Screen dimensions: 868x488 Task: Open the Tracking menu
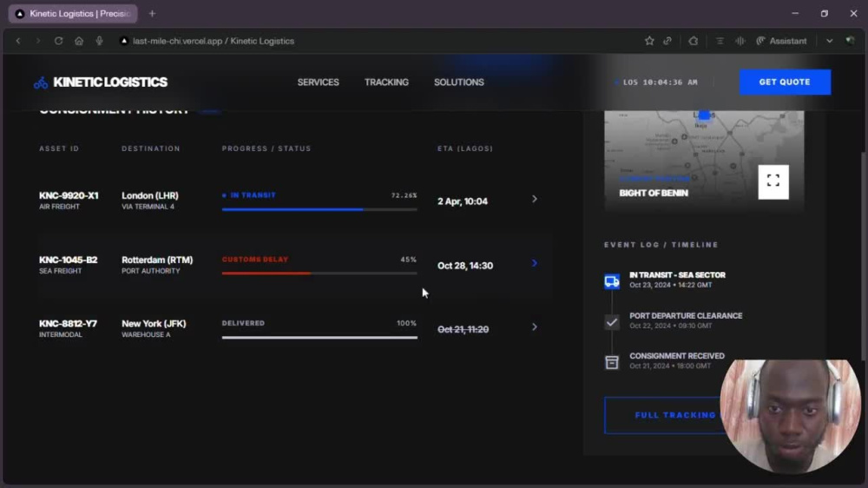tap(386, 82)
